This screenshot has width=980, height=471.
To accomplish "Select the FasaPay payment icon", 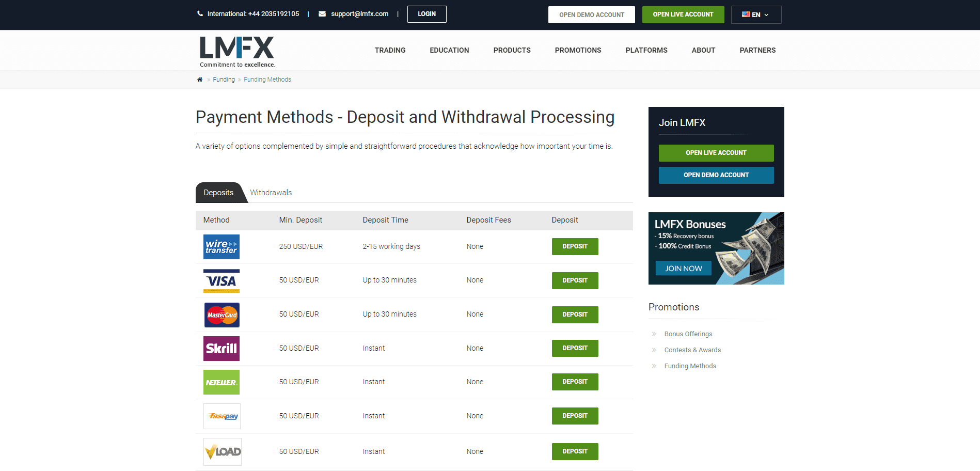I will click(222, 416).
